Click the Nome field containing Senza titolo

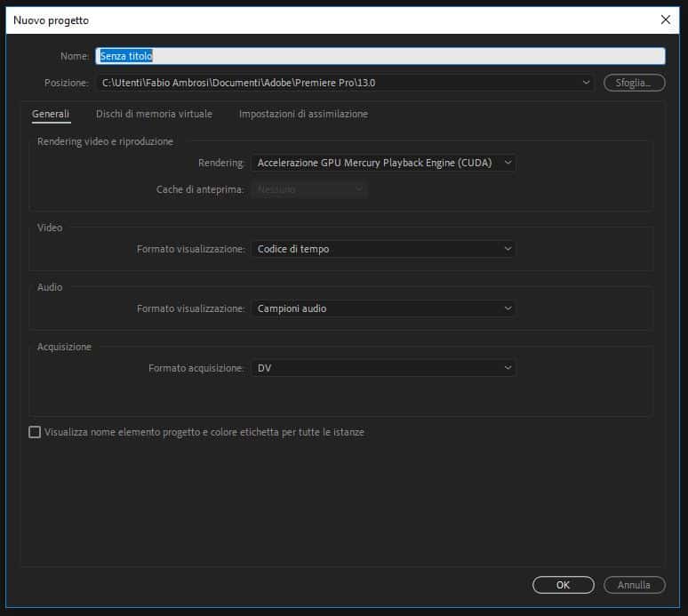pyautogui.click(x=380, y=56)
